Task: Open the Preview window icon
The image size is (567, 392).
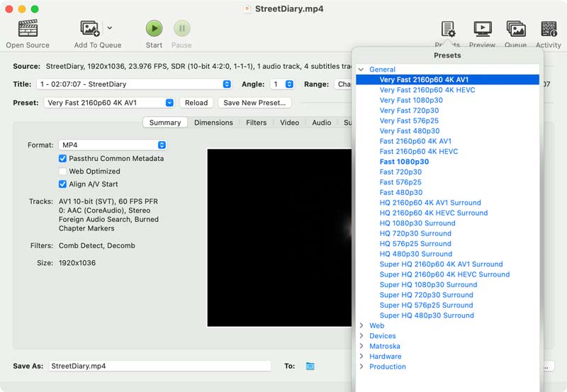Action: 483,29
